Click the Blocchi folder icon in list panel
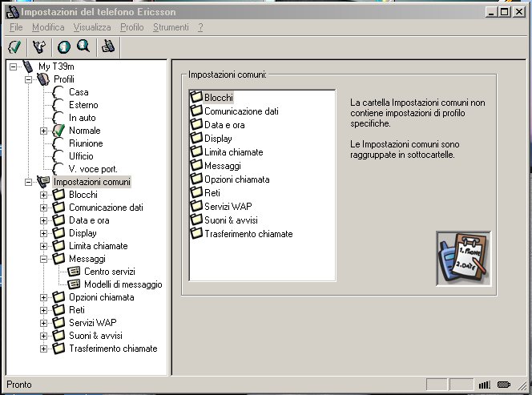 196,97
